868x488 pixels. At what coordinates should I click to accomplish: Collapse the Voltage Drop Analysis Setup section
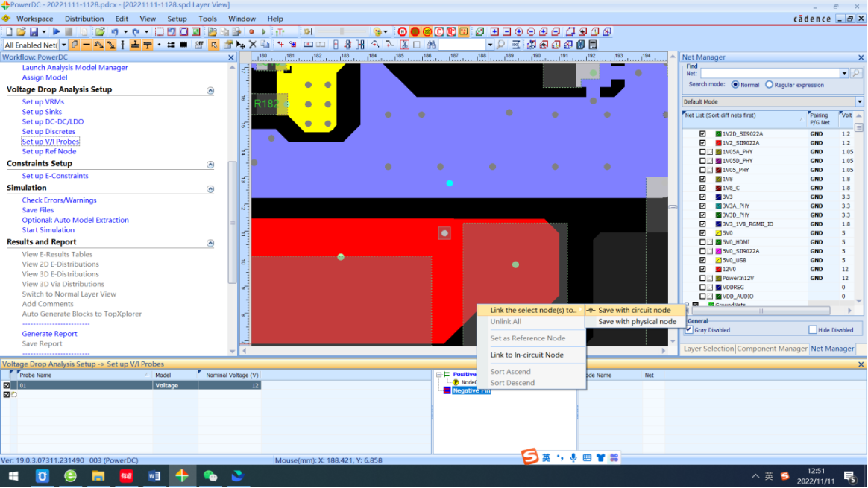(210, 90)
